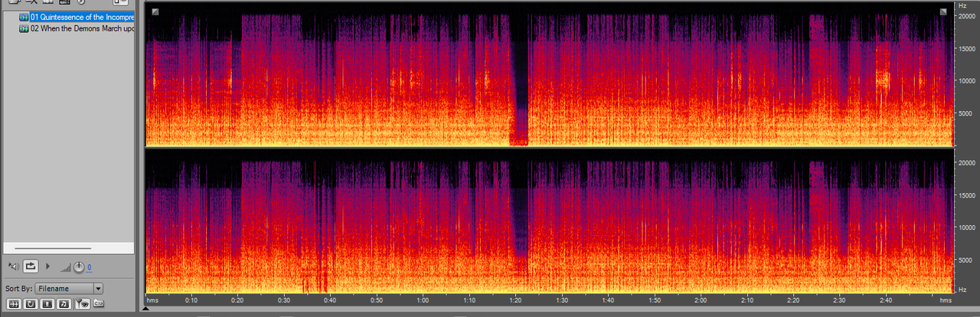980x317 pixels.
Task: Toggle show loop files filter button
Action: [x=30, y=304]
